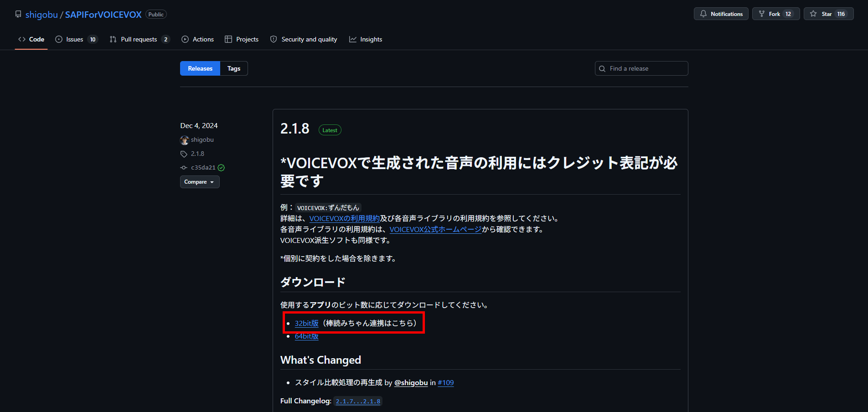Open Security and quality tab

tap(304, 39)
